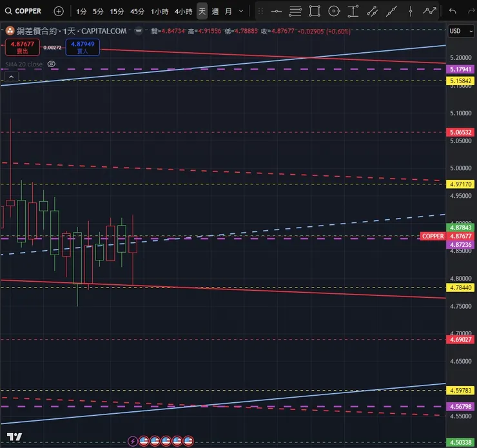The image size is (477, 448).
Task: Open the timeframe dropdown chevron
Action: 241,11
